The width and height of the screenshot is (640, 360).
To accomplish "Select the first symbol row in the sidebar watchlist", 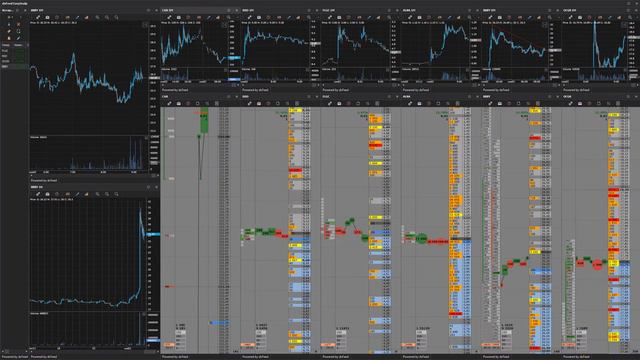I will (13, 51).
